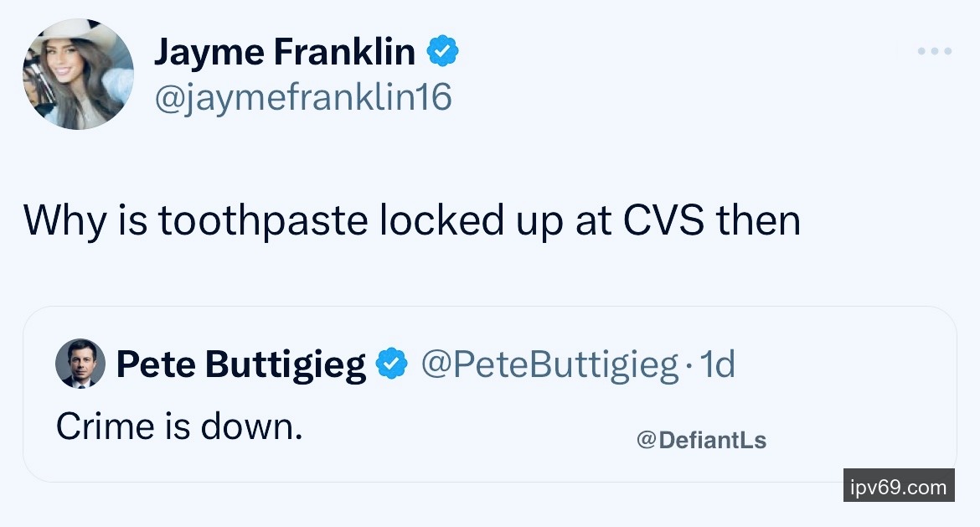Image resolution: width=980 pixels, height=527 pixels.
Task: Open the three-dot more options menu
Action: pyautogui.click(x=934, y=52)
